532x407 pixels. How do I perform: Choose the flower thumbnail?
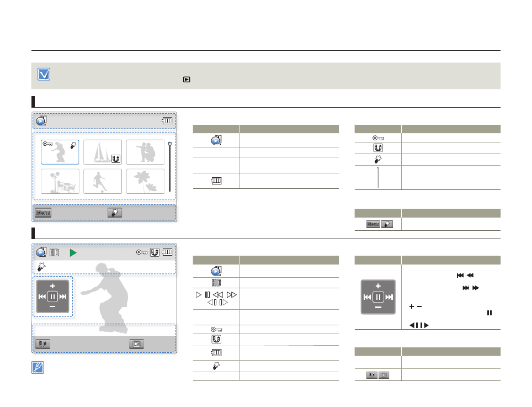[146, 181]
